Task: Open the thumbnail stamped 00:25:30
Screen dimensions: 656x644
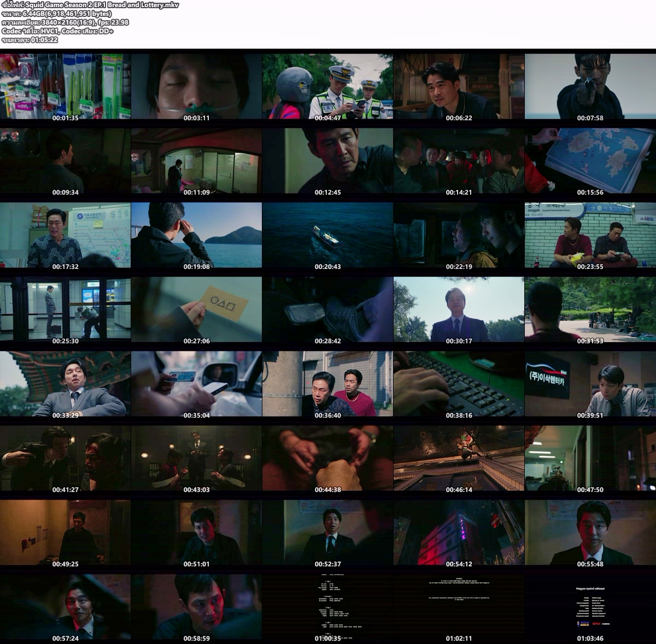Action: pyautogui.click(x=66, y=309)
